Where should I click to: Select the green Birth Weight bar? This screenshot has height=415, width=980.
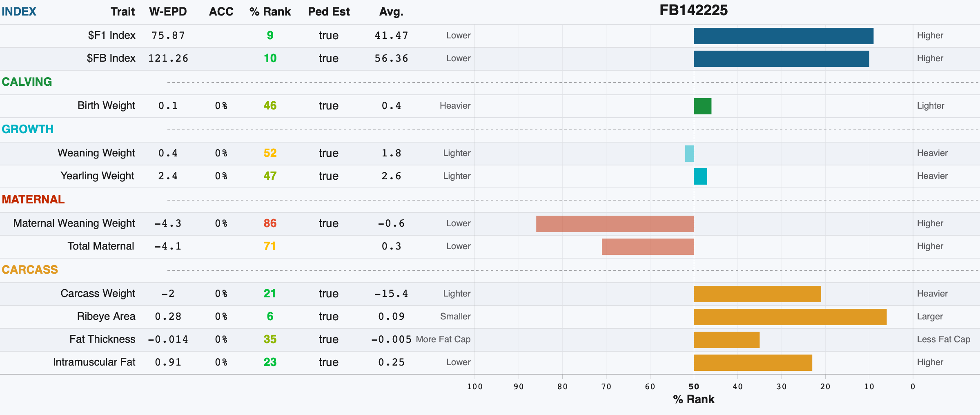[x=703, y=106]
